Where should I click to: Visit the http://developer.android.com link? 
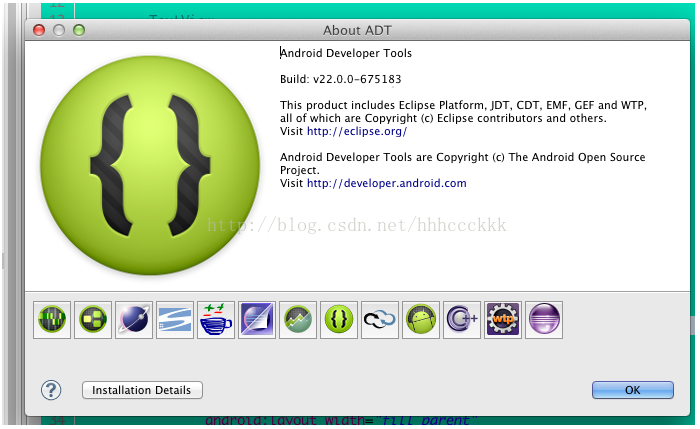[x=387, y=183]
